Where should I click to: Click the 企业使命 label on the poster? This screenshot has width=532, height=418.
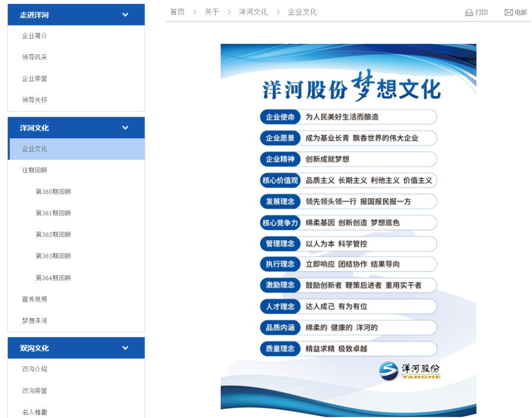(x=280, y=117)
